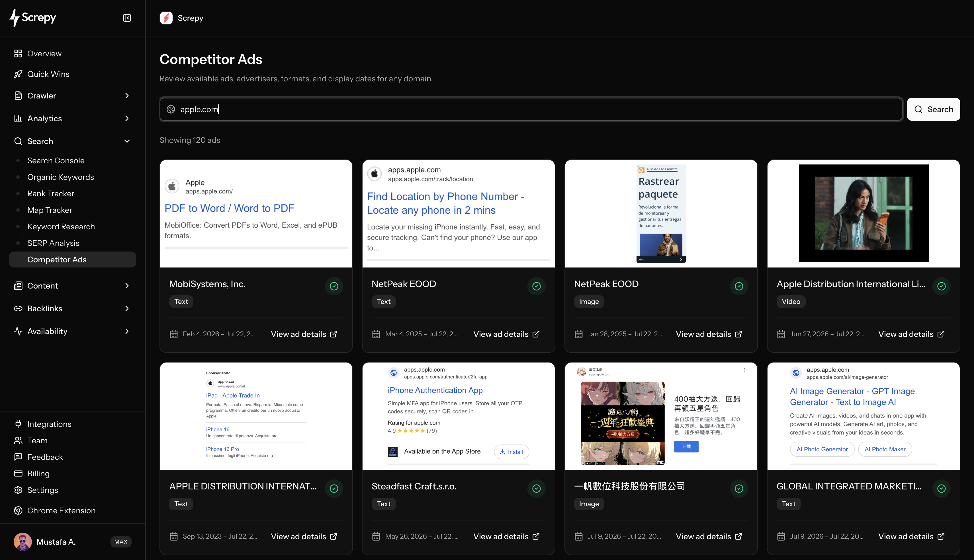Screen dimensions: 974x560
Task: Click the Feedback message icon
Action: pos(18,457)
